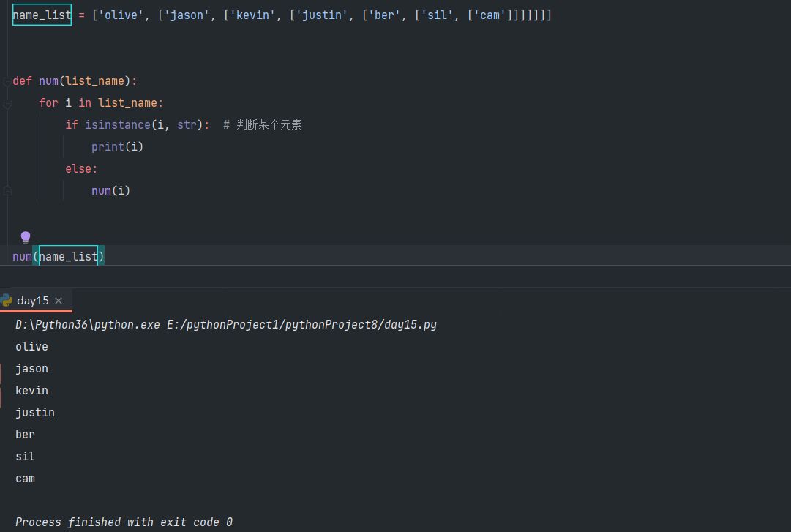Click the 'cam' line in console output
Viewport: 791px width, 532px height.
[x=25, y=479]
